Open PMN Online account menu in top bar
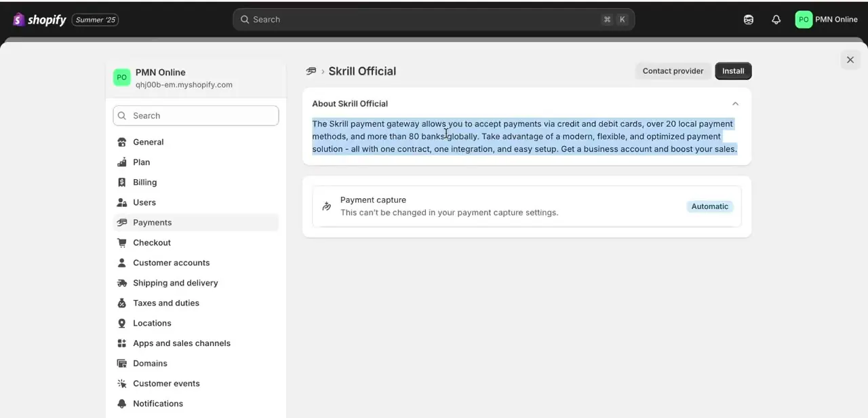868x418 pixels. [x=827, y=20]
